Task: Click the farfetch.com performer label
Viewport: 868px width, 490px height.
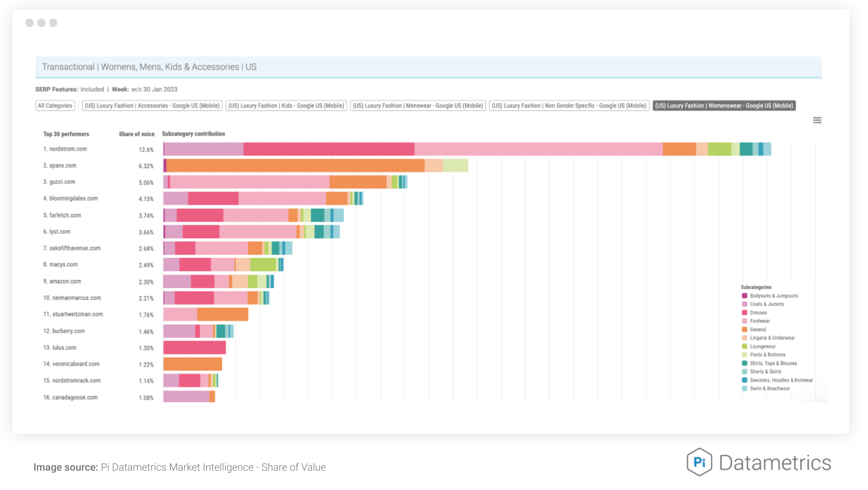Action: click(x=62, y=215)
